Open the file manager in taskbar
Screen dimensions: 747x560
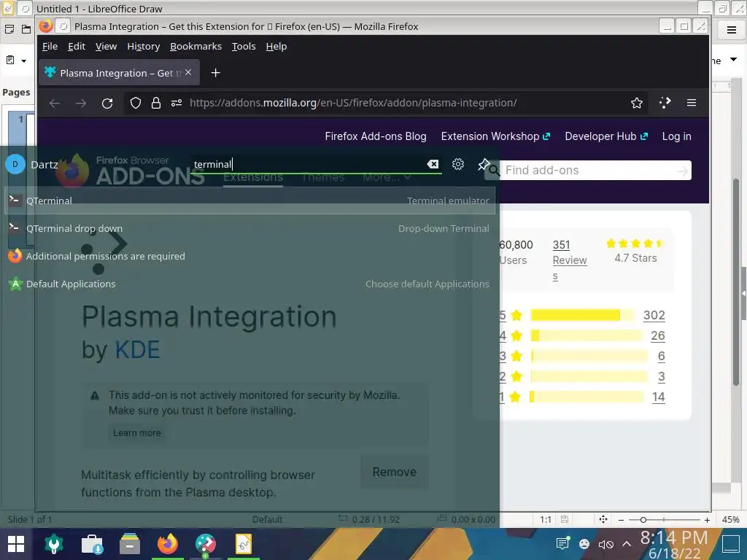[x=130, y=544]
